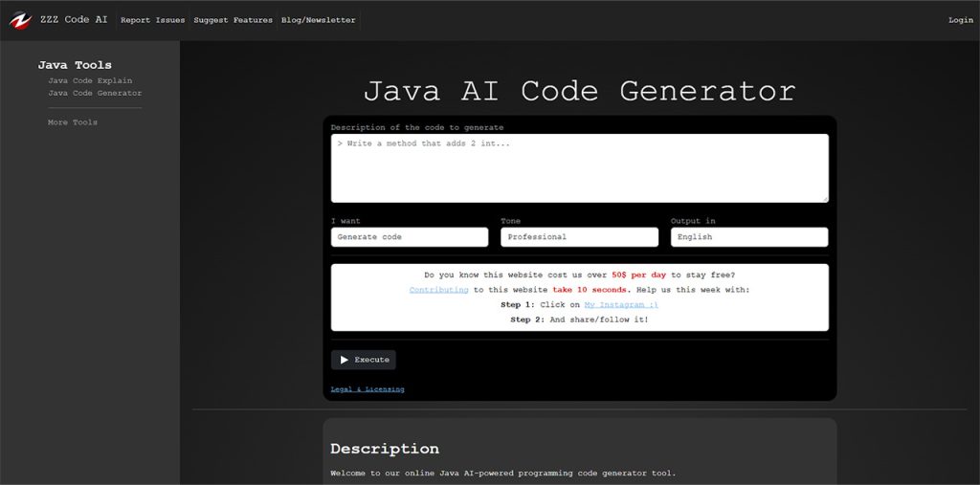Click the Description section heading

point(385,449)
